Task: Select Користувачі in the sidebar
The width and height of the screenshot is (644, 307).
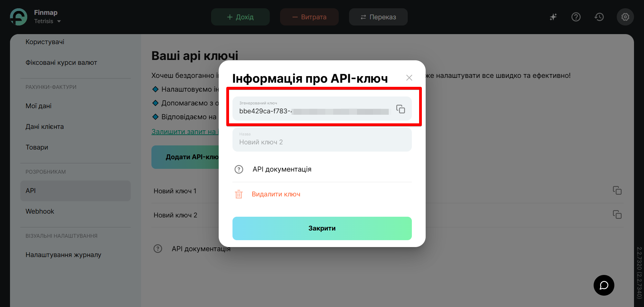Action: [45, 42]
